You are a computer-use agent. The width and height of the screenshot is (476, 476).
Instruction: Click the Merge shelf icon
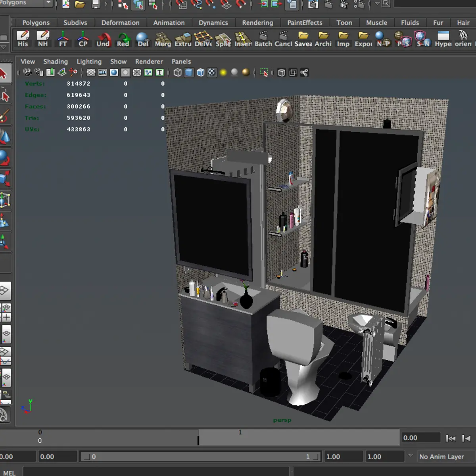coord(163,39)
